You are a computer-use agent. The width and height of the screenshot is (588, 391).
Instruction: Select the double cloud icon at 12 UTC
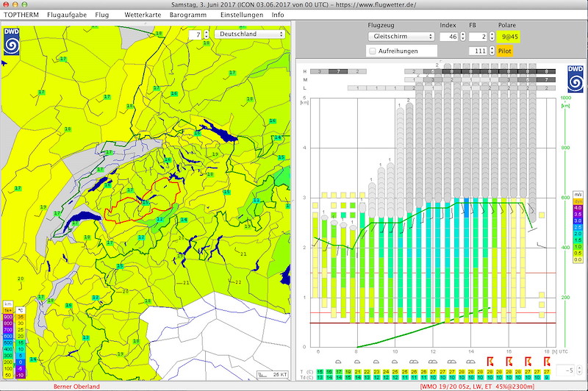point(433,362)
